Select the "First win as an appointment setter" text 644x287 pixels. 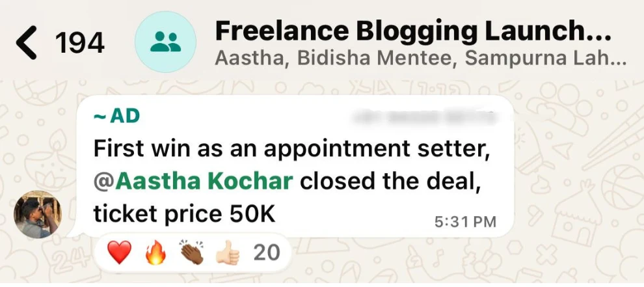tap(291, 149)
